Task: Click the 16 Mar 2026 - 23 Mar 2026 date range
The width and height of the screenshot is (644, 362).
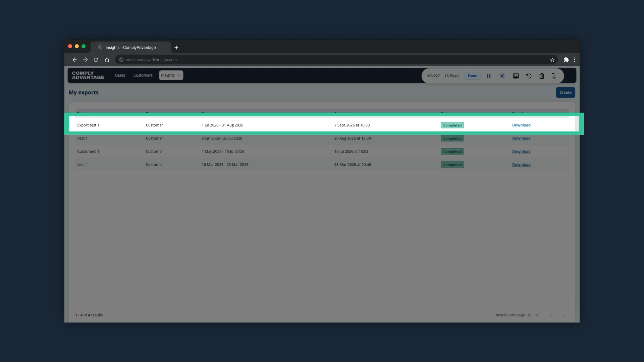Action: coord(225,165)
